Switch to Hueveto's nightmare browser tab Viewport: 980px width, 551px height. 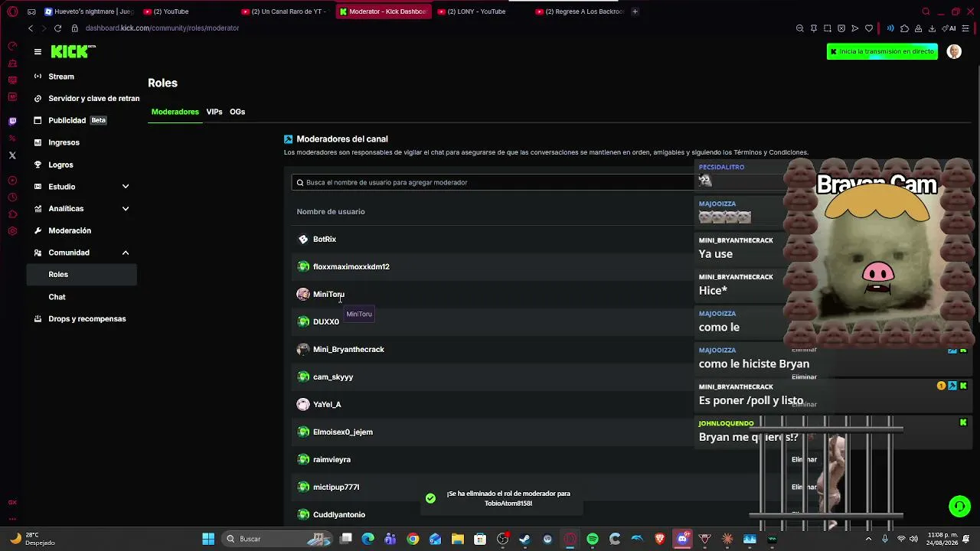pyautogui.click(x=89, y=11)
